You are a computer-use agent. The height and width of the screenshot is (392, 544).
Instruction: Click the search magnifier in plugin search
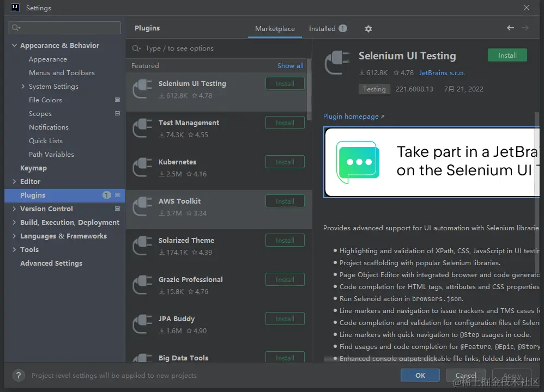(136, 48)
